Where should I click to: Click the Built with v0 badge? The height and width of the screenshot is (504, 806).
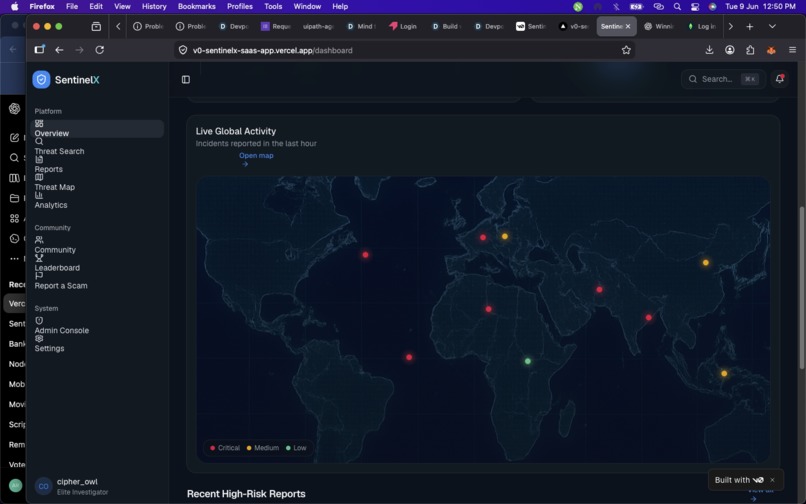coord(739,480)
